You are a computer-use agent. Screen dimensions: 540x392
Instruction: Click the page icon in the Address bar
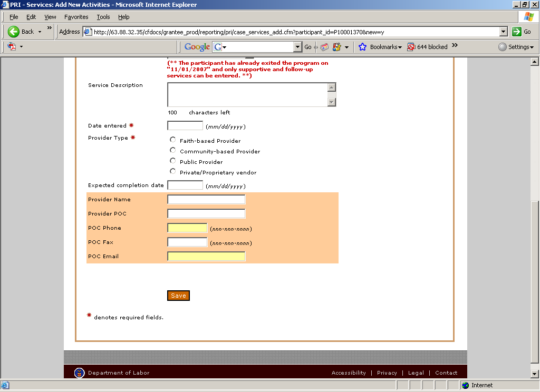click(x=88, y=32)
